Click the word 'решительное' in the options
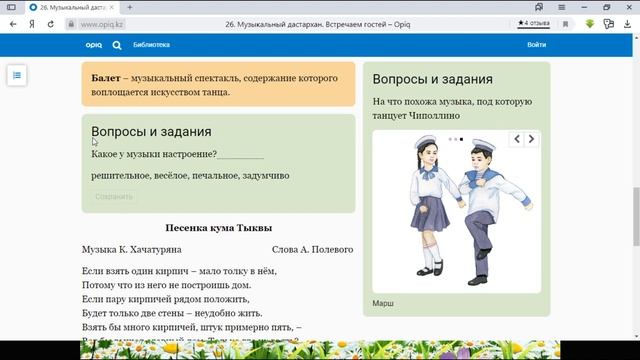The width and height of the screenshot is (640, 360). coord(121,176)
